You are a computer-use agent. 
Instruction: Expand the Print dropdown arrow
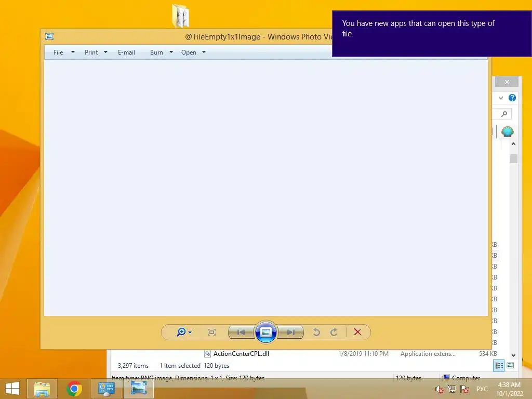105,52
